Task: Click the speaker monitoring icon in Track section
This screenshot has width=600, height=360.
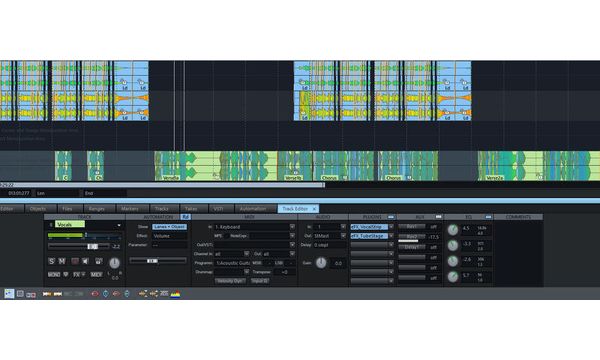Action: click(x=85, y=261)
